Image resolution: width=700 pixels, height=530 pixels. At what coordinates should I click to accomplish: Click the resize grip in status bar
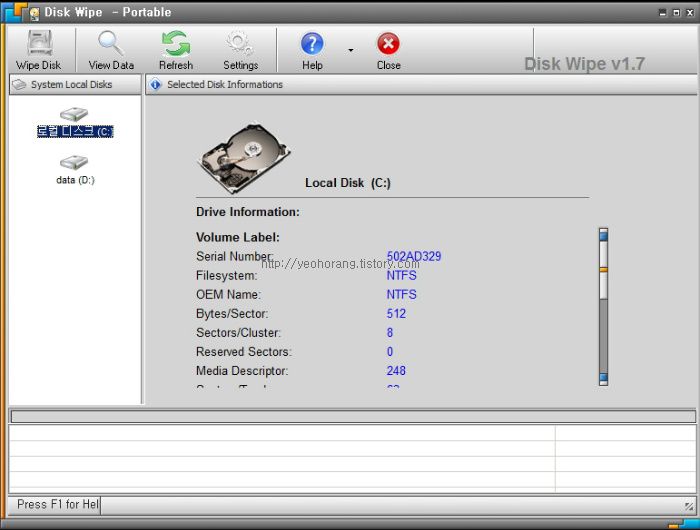(689, 506)
